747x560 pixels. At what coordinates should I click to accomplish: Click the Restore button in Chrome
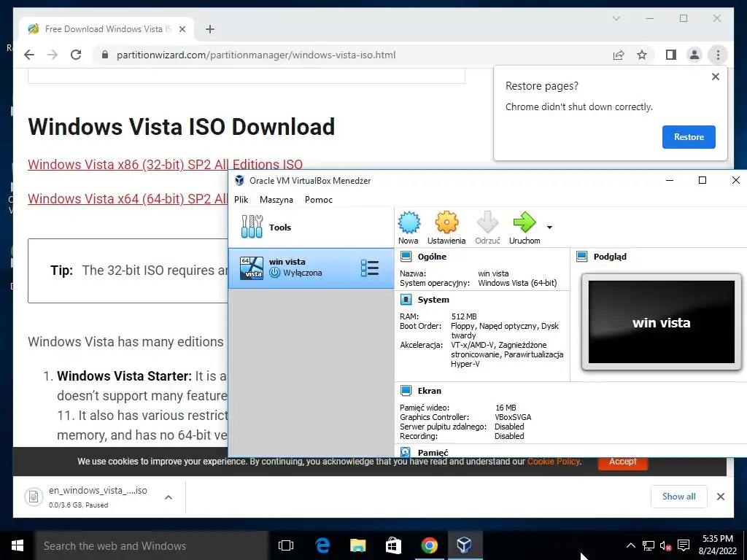tap(689, 137)
